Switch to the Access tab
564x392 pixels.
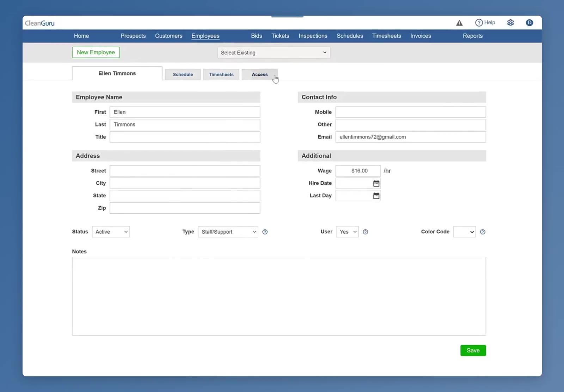(259, 74)
